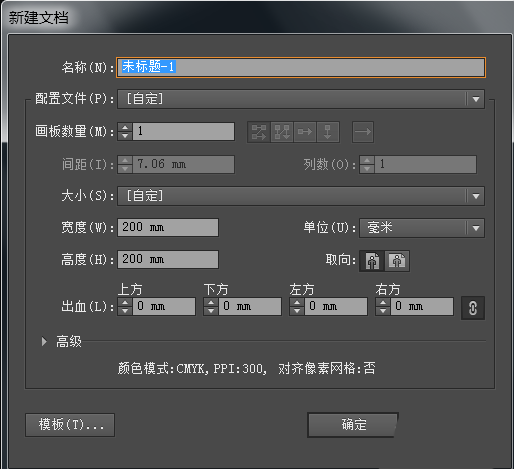Click the artboard count input field

click(x=183, y=131)
